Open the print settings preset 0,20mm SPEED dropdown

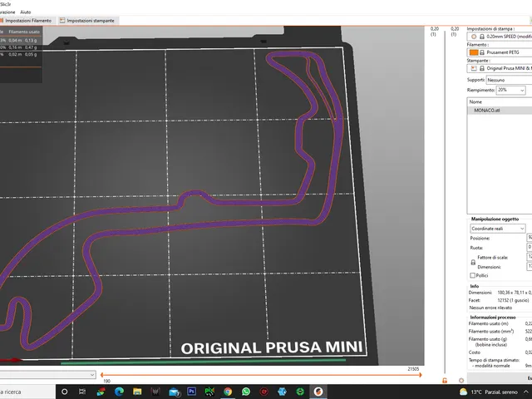(499, 37)
